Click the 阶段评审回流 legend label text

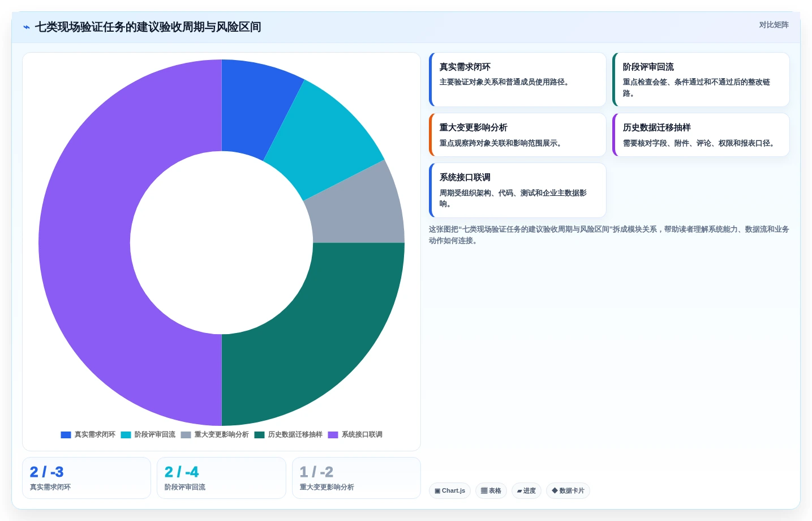click(154, 435)
